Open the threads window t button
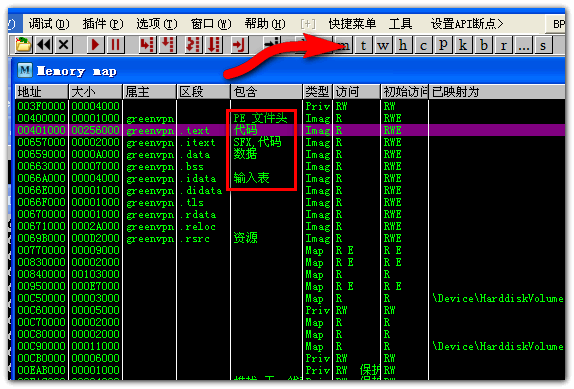574x389 pixels. click(x=363, y=45)
